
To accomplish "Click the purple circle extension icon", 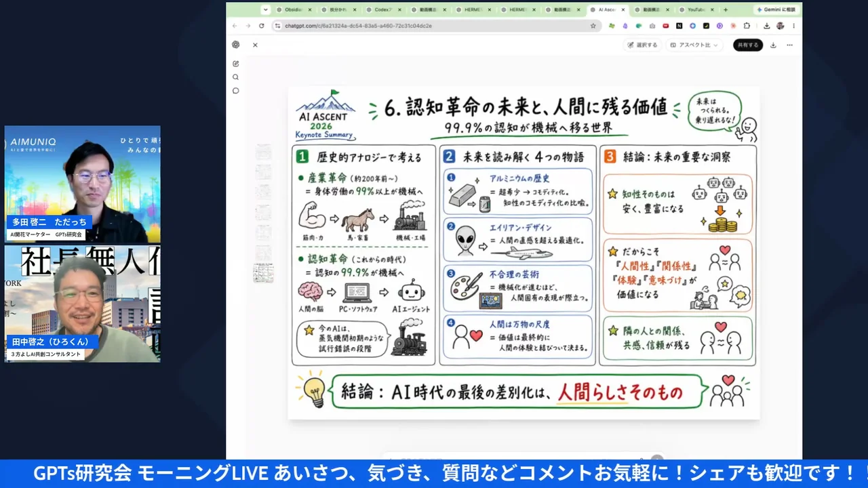I will pyautogui.click(x=719, y=26).
